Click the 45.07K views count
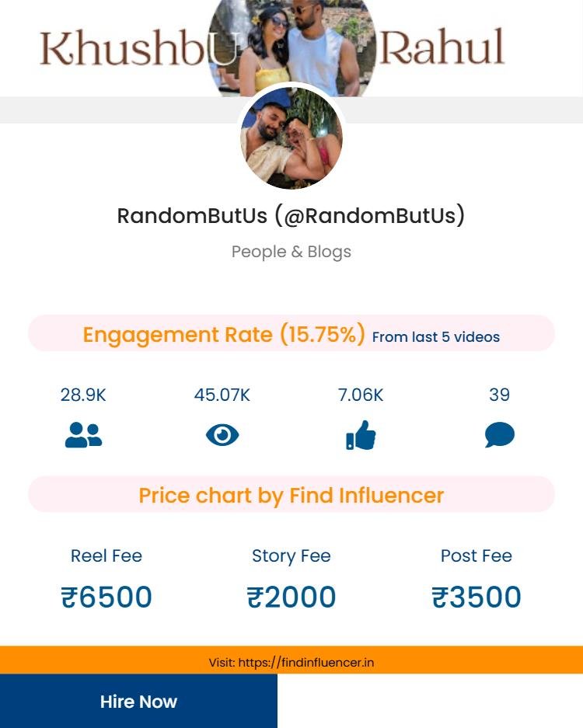 (222, 395)
